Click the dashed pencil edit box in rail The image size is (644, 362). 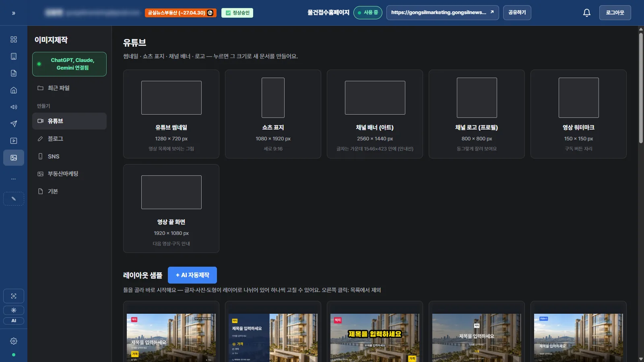14,199
